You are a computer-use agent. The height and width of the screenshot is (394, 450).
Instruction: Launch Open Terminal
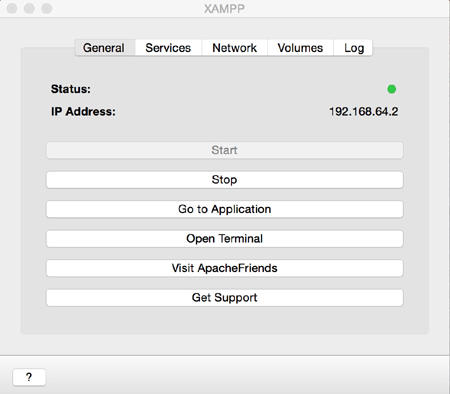point(225,239)
